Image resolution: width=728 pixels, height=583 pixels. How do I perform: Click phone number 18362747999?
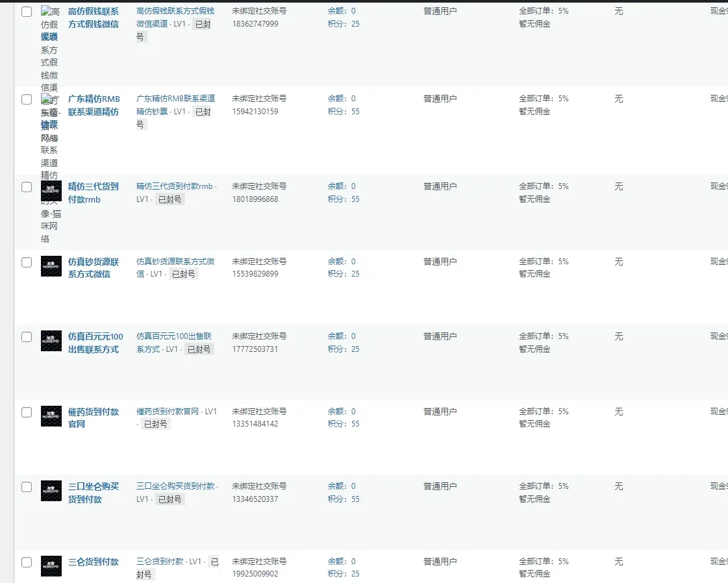pos(255,23)
